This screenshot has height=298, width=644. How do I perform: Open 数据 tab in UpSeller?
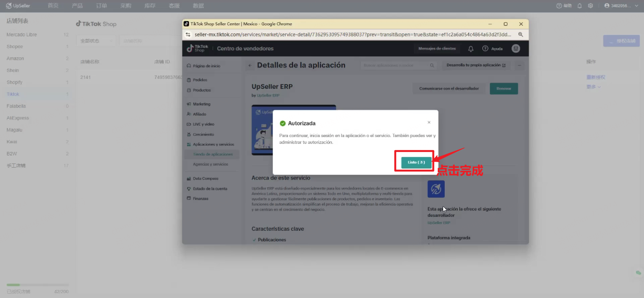point(198,6)
